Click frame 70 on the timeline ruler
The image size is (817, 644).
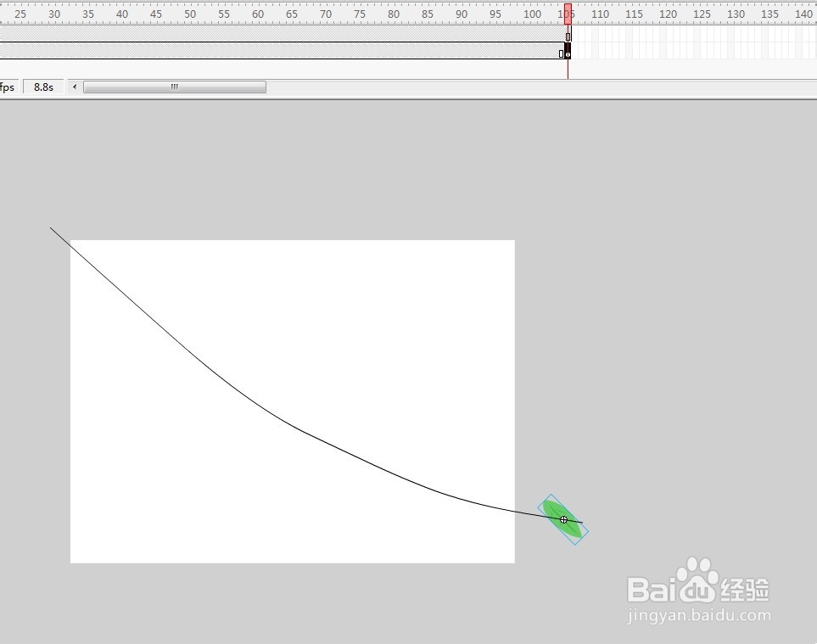pos(326,14)
